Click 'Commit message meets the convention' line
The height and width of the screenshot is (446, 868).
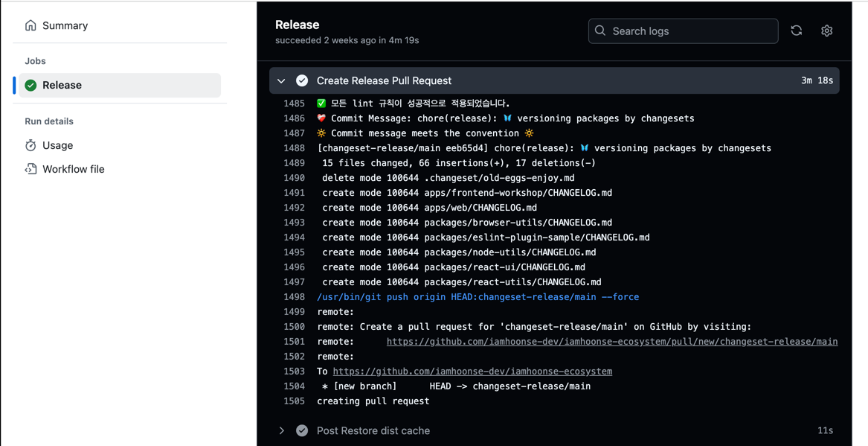point(425,133)
